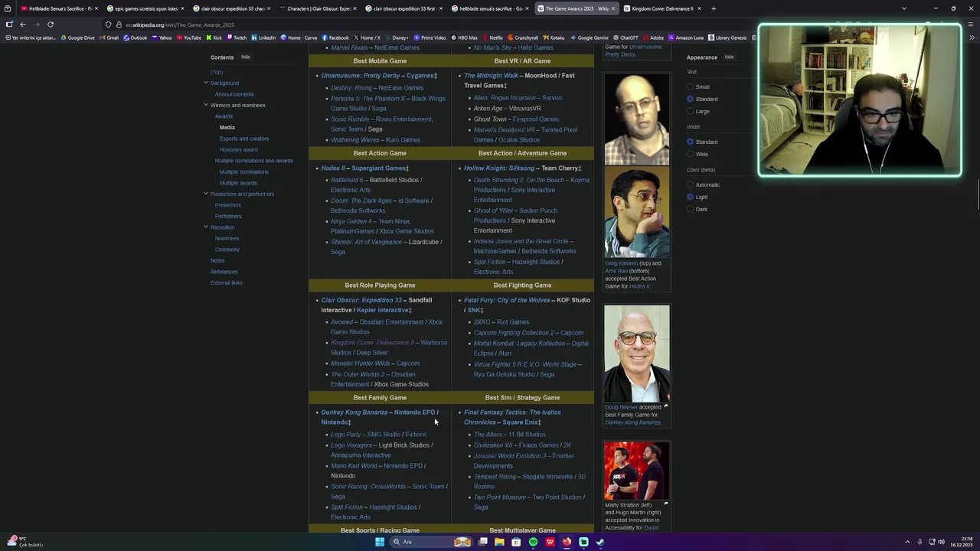Open the Google Drive bookmark
The image size is (980, 551).
click(77, 37)
